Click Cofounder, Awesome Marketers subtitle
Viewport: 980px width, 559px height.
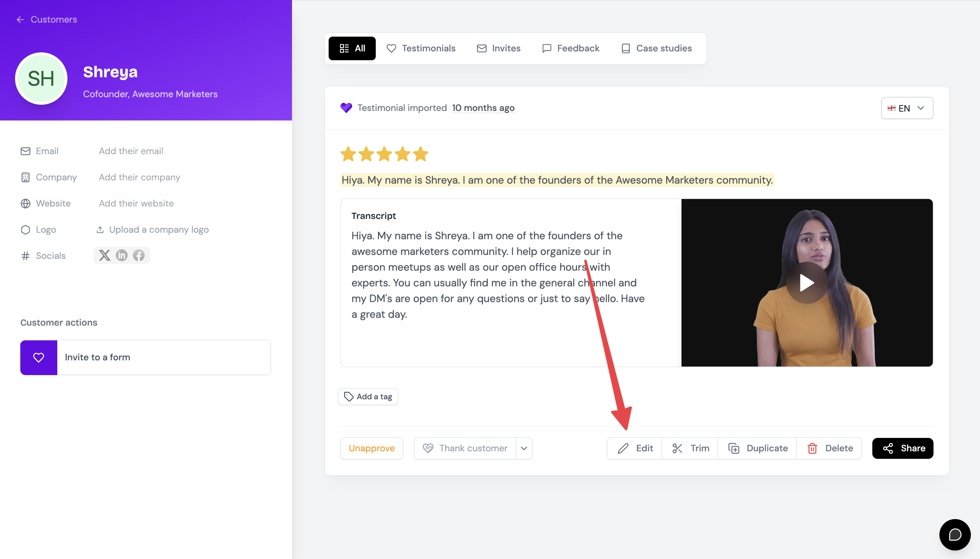[150, 94]
